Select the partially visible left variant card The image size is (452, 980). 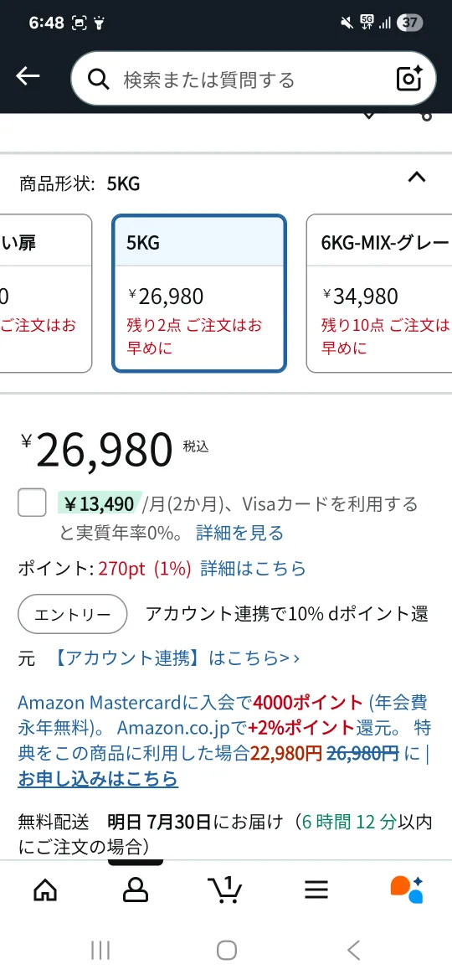pyautogui.click(x=45, y=293)
